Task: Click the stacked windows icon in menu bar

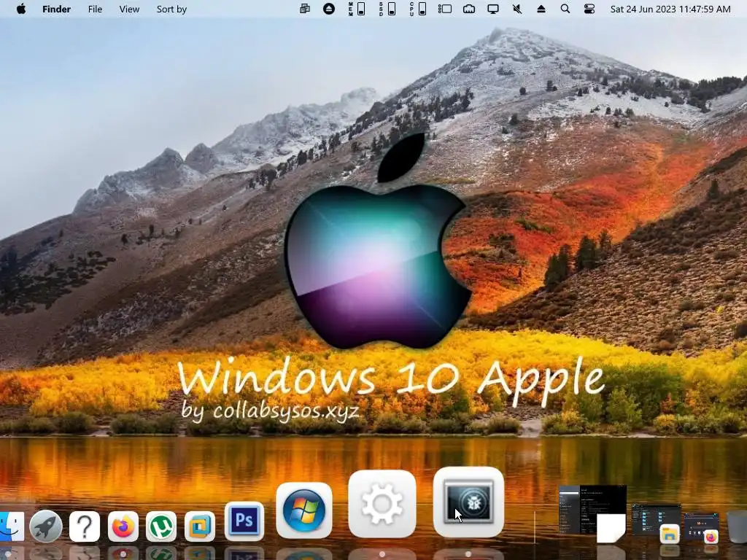Action: pyautogui.click(x=304, y=9)
